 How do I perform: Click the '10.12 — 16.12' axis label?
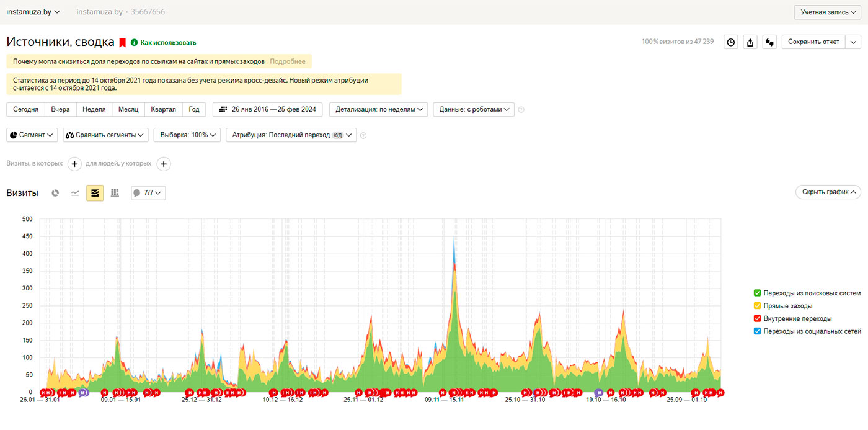tap(283, 400)
